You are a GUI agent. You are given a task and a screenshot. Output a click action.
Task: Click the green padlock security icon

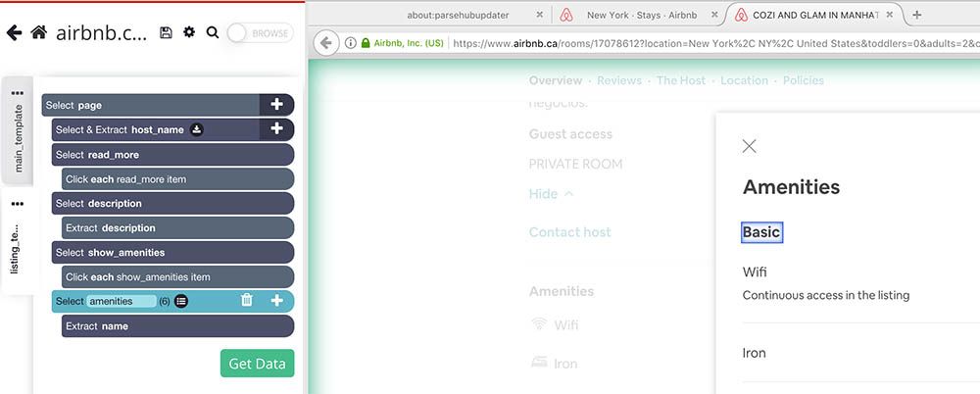(366, 42)
